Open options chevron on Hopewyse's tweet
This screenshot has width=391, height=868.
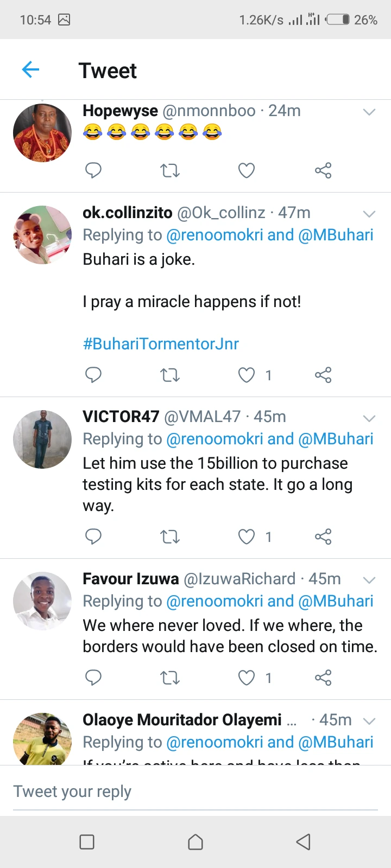tap(369, 112)
